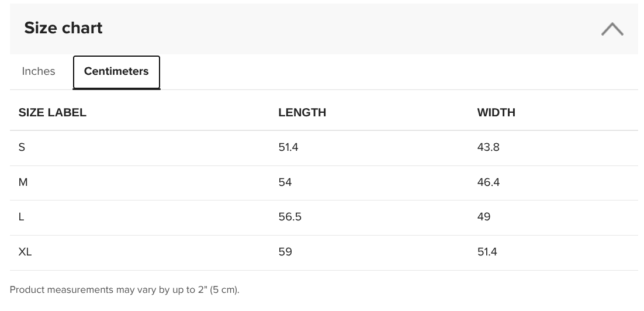
Task: Click the 43.8 width value
Action: coord(489,147)
